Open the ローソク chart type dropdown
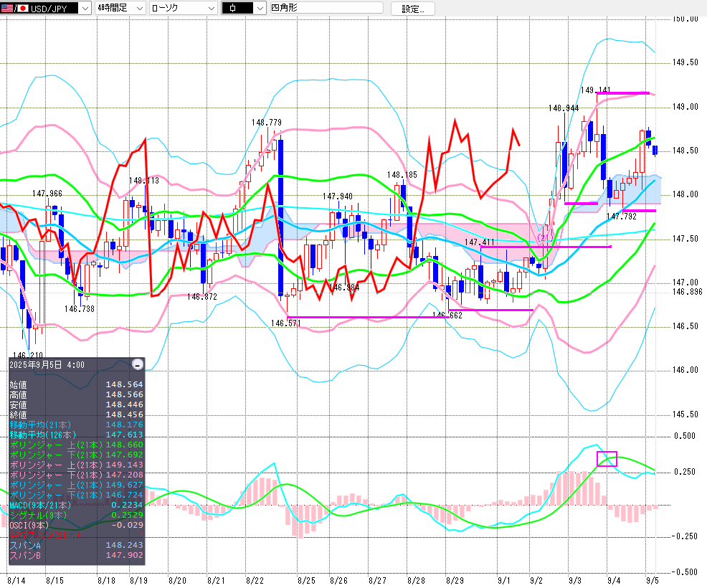The width and height of the screenshot is (707, 588). pyautogui.click(x=183, y=8)
